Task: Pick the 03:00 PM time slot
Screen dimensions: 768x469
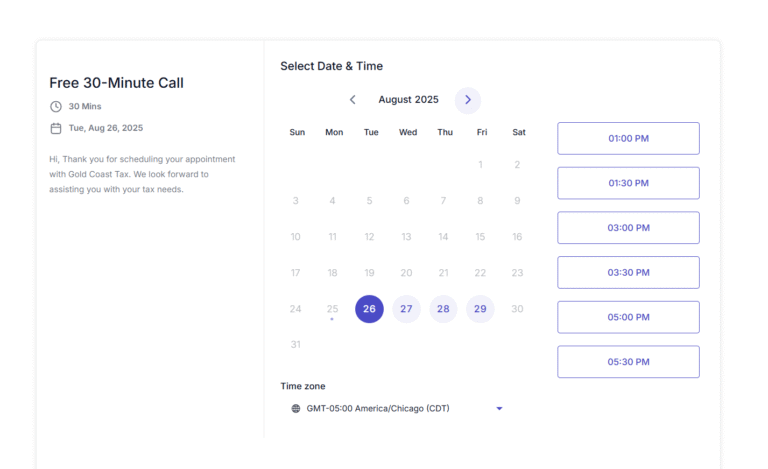Action: point(628,228)
